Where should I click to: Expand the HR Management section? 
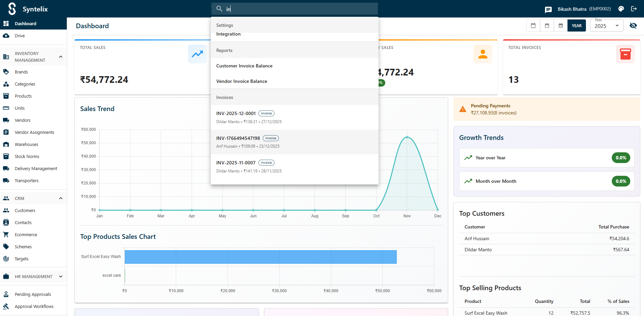(x=61, y=276)
